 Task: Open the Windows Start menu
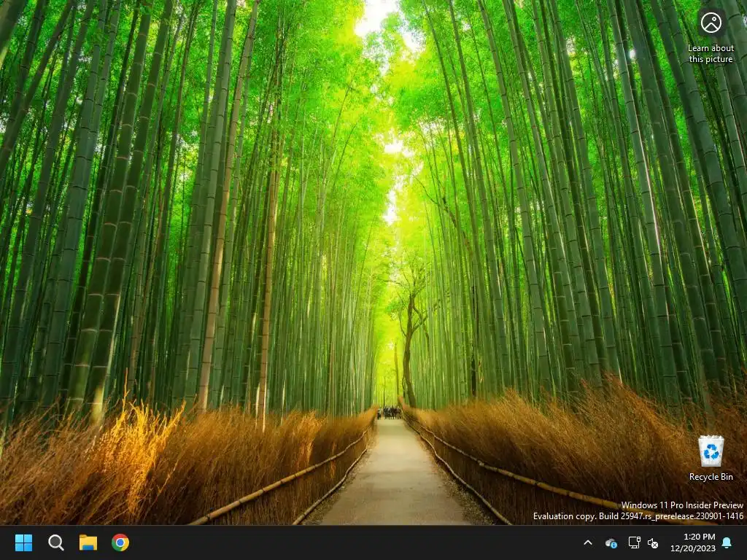point(23,542)
